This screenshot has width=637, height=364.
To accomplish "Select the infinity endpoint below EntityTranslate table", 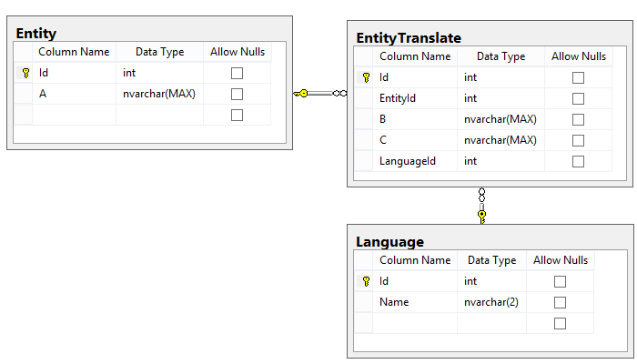I will [481, 194].
